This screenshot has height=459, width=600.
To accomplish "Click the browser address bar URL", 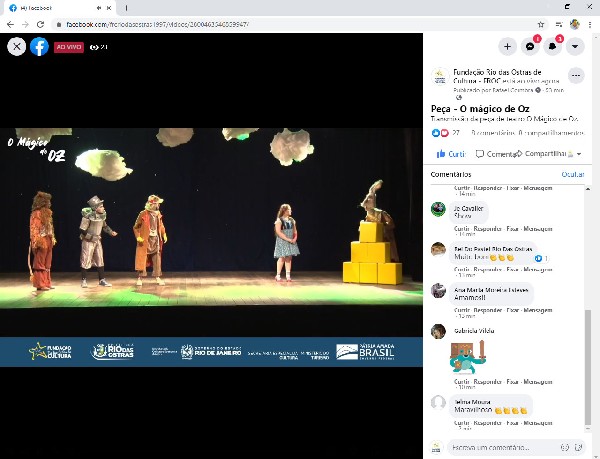I will click(157, 24).
